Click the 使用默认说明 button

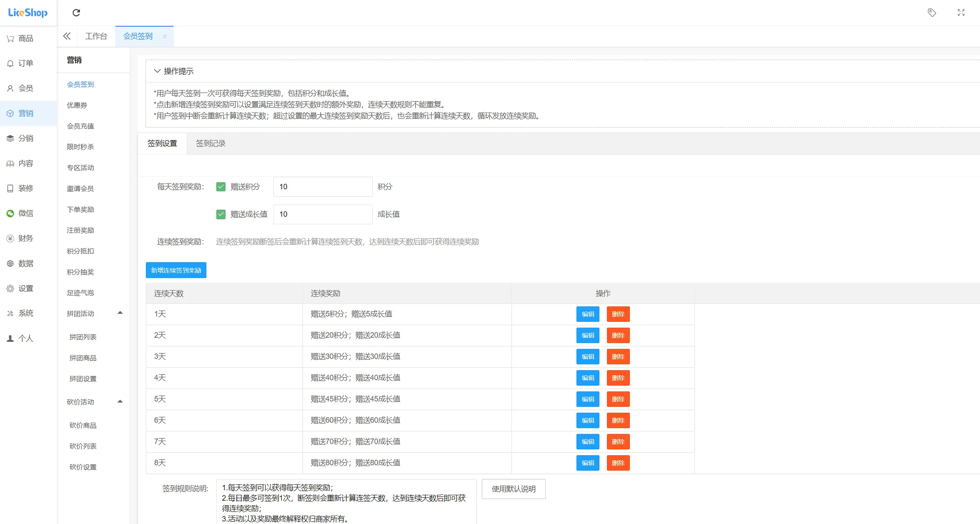coord(513,489)
